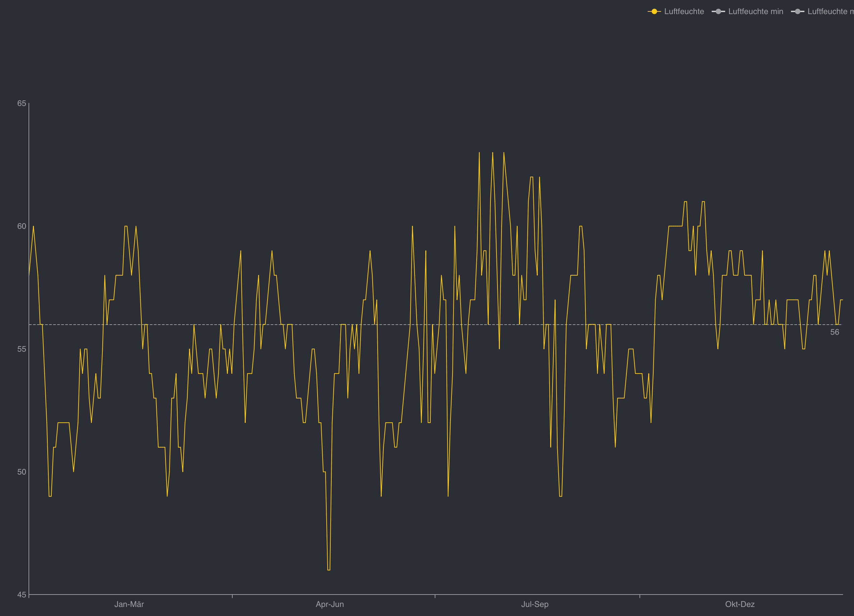Viewport: 854px width, 616px height.
Task: Click the 56 average line label
Action: (835, 332)
